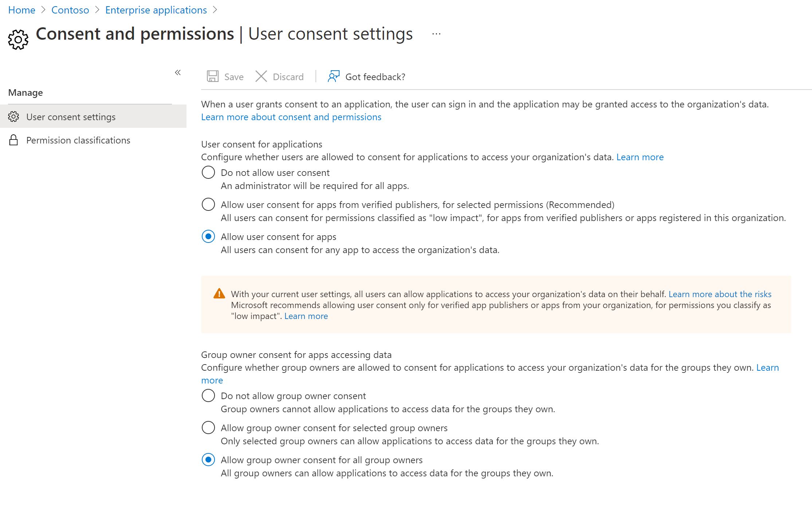Screen dimensions: 812x512
Task: Click the Save floppy disk icon
Action: [x=213, y=76]
